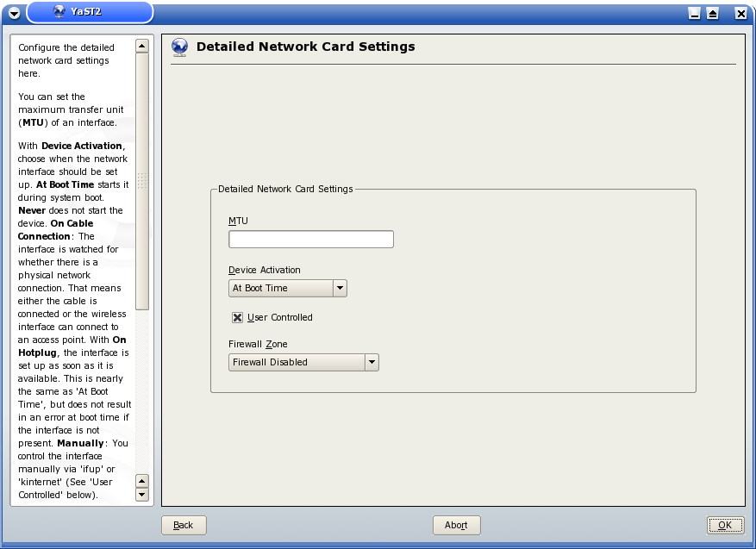
Task: Click the Detailed Network Card Settings heading
Action: (x=305, y=47)
